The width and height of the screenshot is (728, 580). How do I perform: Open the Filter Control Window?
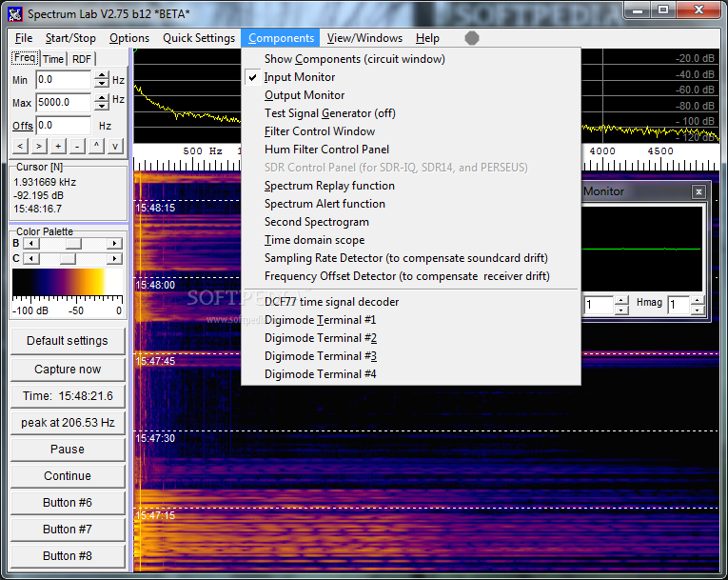[411, 131]
